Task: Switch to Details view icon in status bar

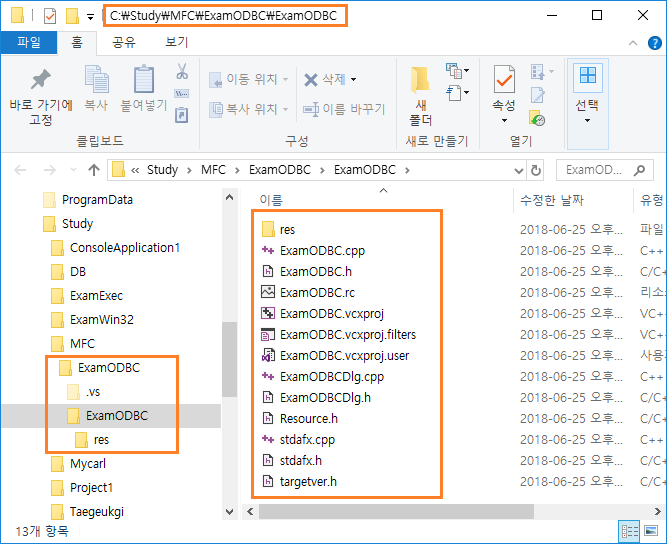Action: (x=630, y=532)
